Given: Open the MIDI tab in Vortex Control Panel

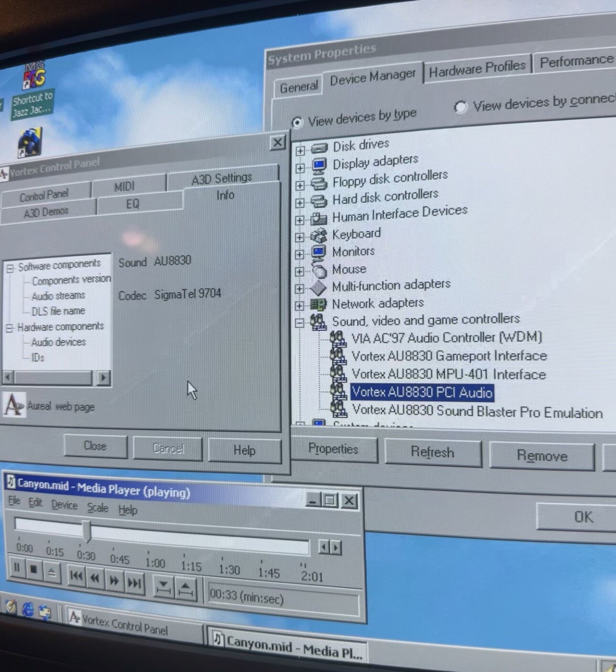Looking at the screenshot, I should coord(125,187).
